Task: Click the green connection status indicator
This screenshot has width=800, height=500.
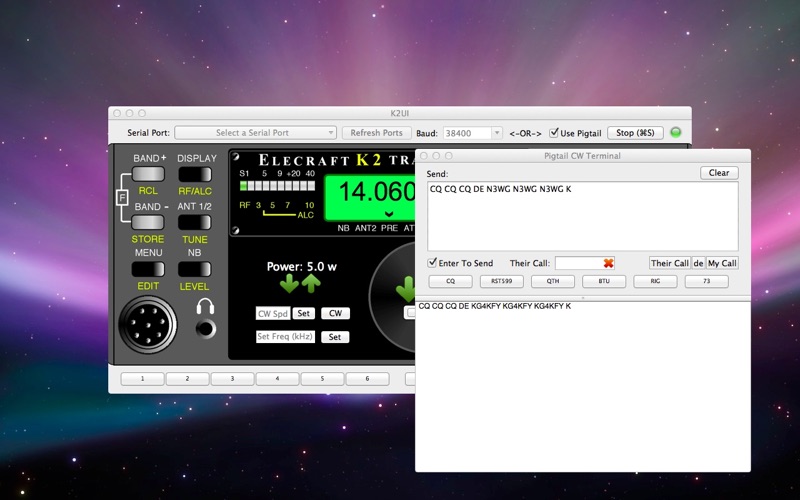Action: 676,133
